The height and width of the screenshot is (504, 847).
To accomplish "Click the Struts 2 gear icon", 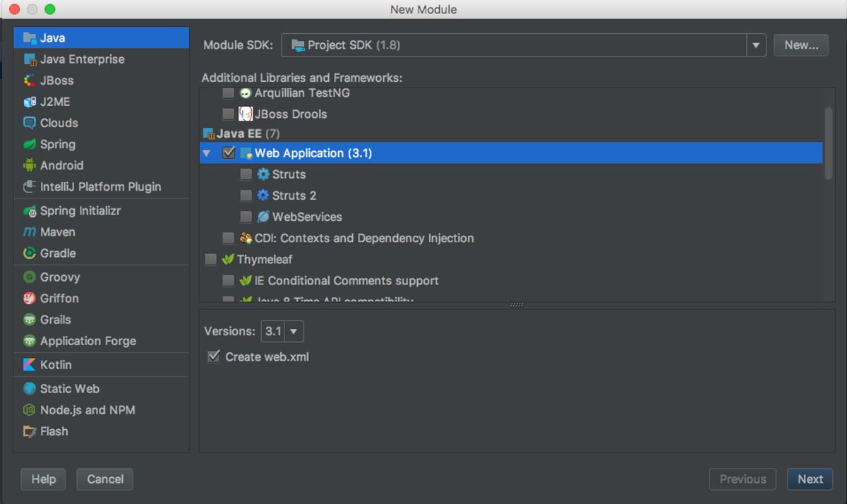I will 263,195.
